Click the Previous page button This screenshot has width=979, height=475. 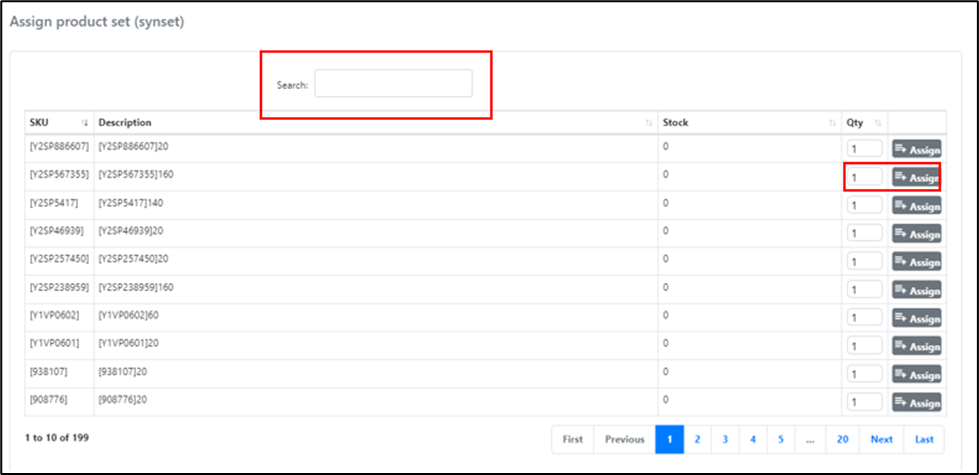(624, 439)
